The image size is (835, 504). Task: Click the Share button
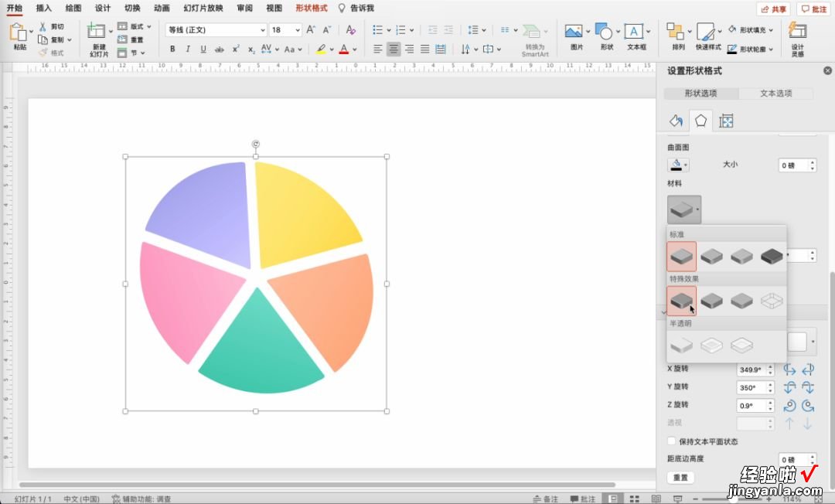pyautogui.click(x=773, y=9)
